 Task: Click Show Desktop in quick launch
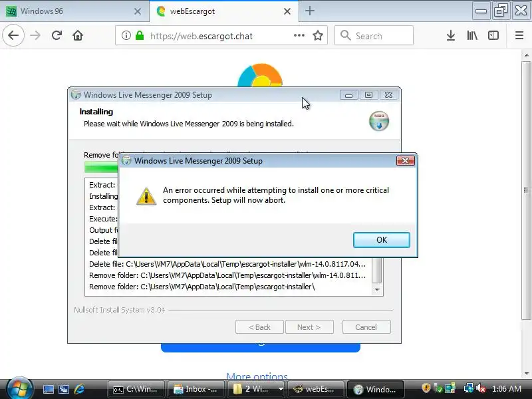[x=48, y=389]
